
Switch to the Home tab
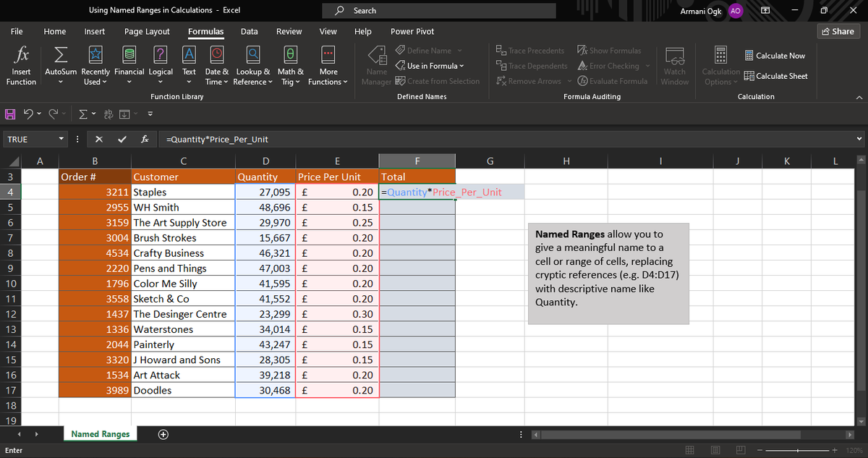(x=55, y=31)
